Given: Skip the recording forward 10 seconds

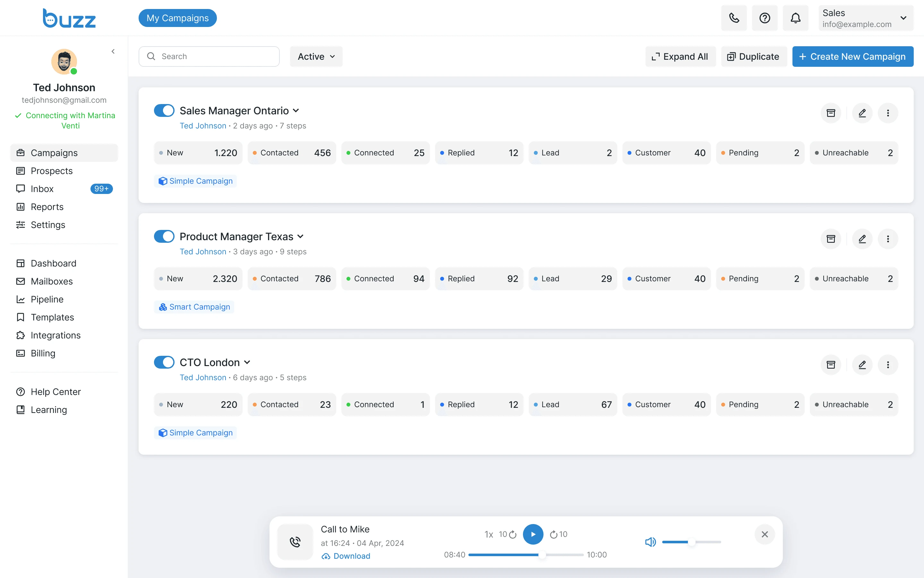Looking at the screenshot, I should pos(559,534).
